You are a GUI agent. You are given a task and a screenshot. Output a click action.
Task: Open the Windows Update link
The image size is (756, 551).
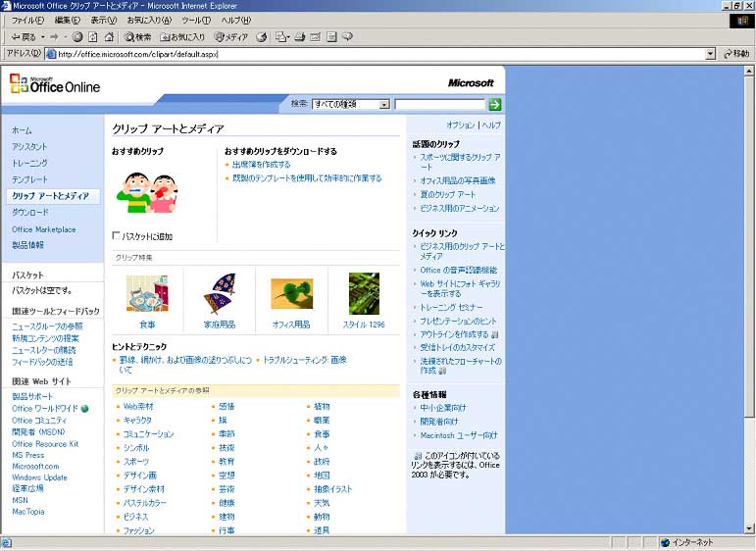pyautogui.click(x=39, y=477)
